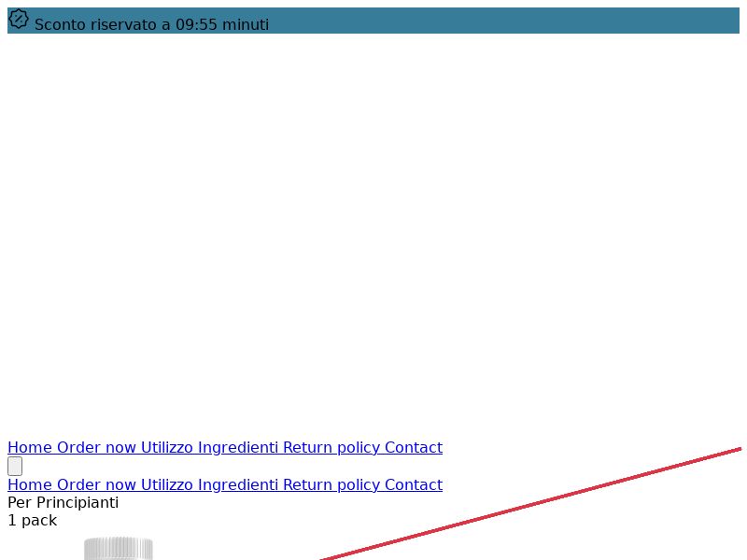Viewport: 747px width, 560px height.
Task: Open Home link in the upper navigation row
Action: pos(30,448)
